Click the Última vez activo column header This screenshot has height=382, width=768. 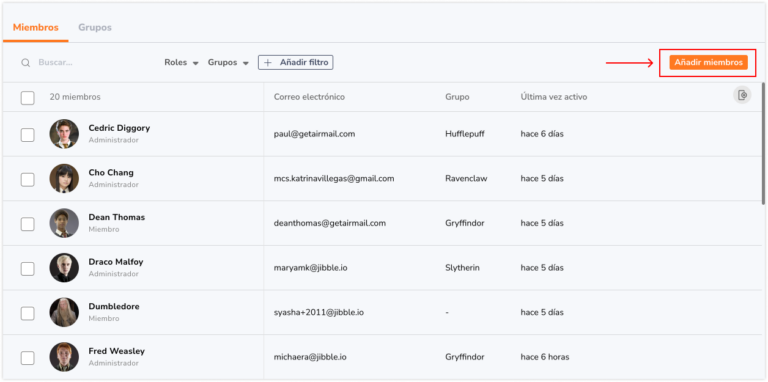[x=554, y=97]
